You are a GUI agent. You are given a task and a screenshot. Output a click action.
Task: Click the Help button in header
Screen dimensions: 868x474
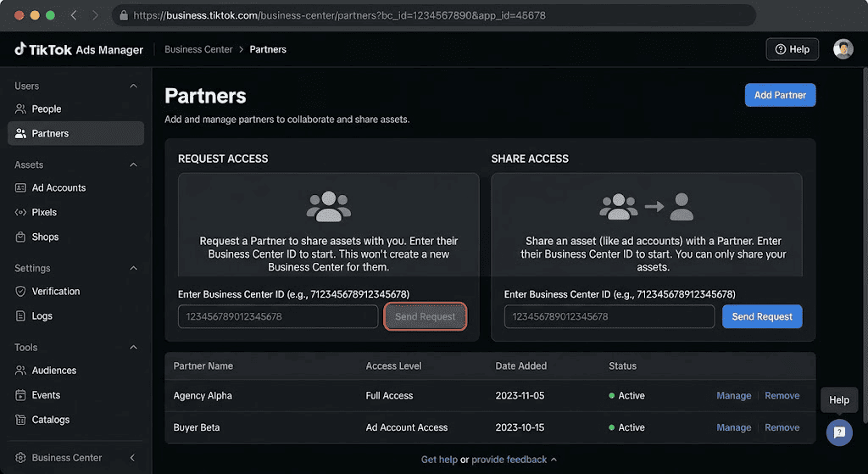click(793, 49)
